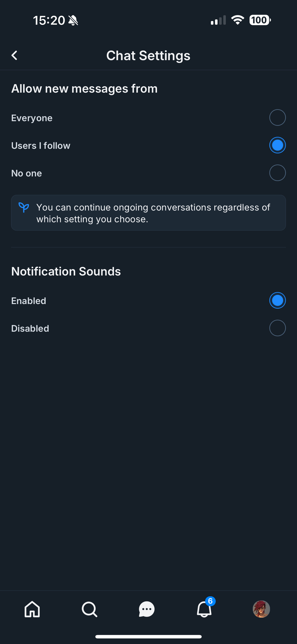The height and width of the screenshot is (644, 297).
Task: Tap the muted bell status icon
Action: (x=73, y=21)
